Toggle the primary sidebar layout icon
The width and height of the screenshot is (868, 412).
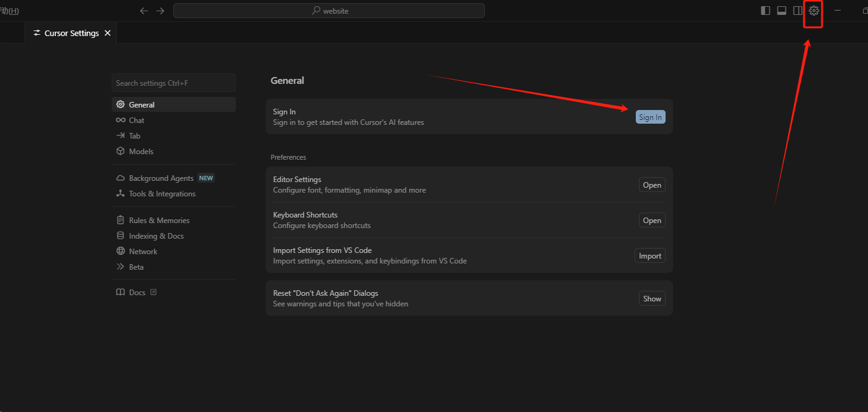pos(766,11)
